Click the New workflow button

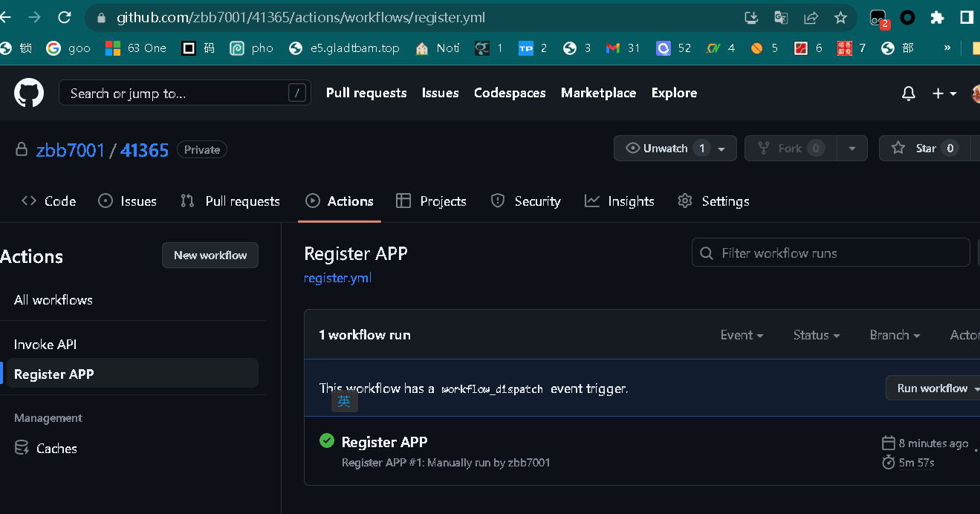click(210, 255)
